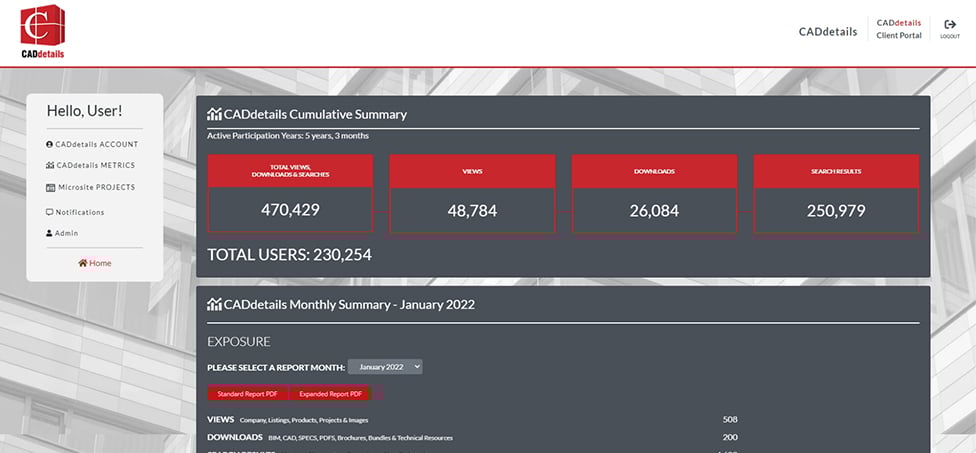Click the Views card showing 48,784
This screenshot has height=453, width=976.
[x=472, y=194]
